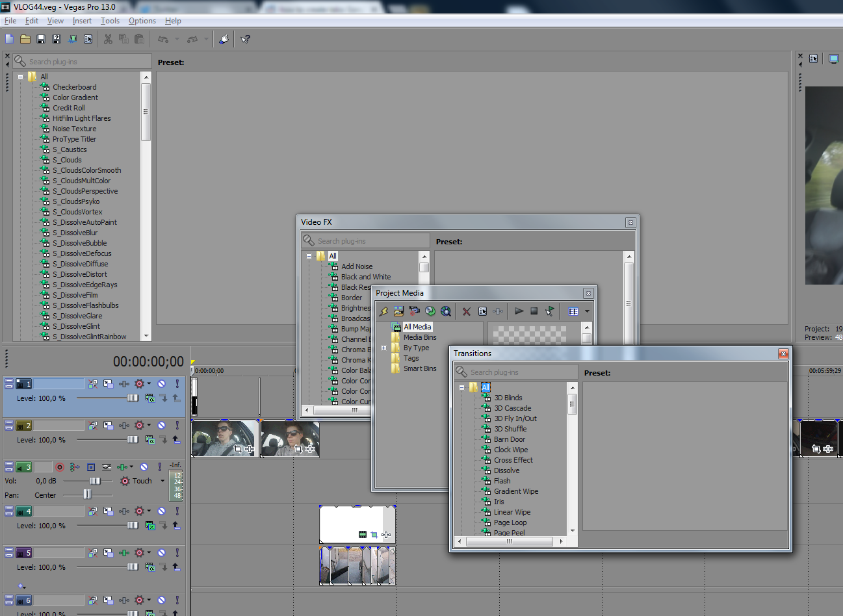
Task: Open the Insert menu
Action: (x=82, y=21)
